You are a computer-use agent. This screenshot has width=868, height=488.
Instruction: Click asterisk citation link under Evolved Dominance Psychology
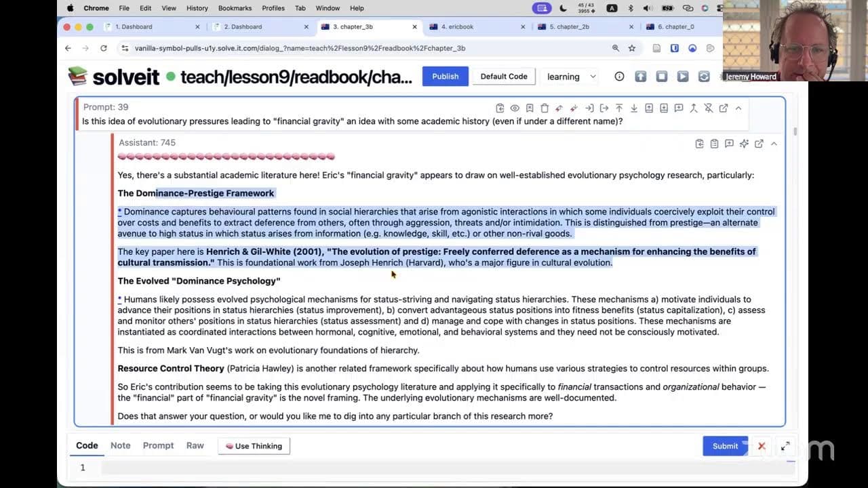click(119, 299)
